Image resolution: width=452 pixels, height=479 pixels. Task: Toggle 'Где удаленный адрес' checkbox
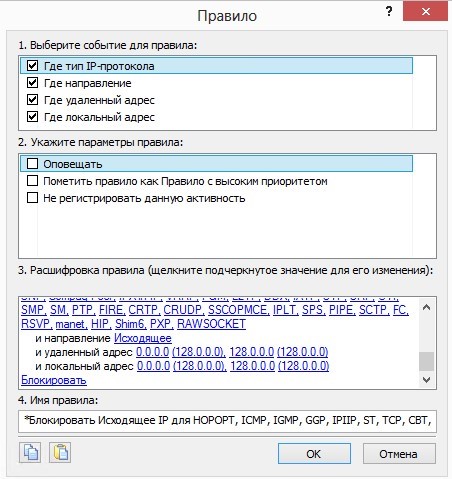[x=32, y=99]
